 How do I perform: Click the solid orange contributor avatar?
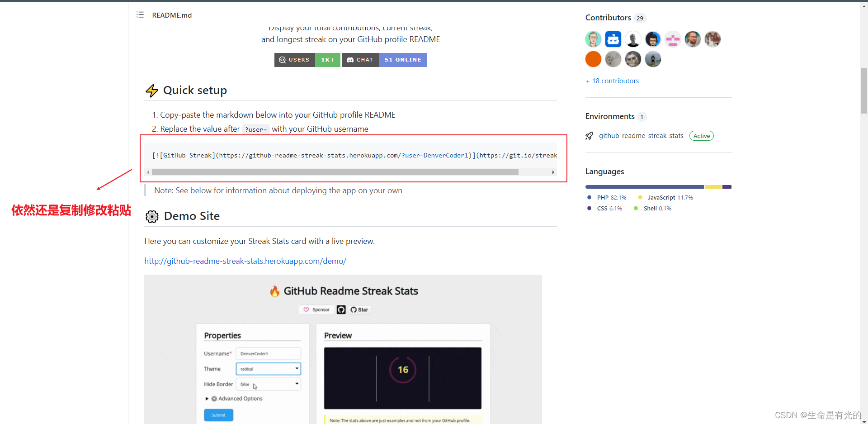[x=593, y=59]
